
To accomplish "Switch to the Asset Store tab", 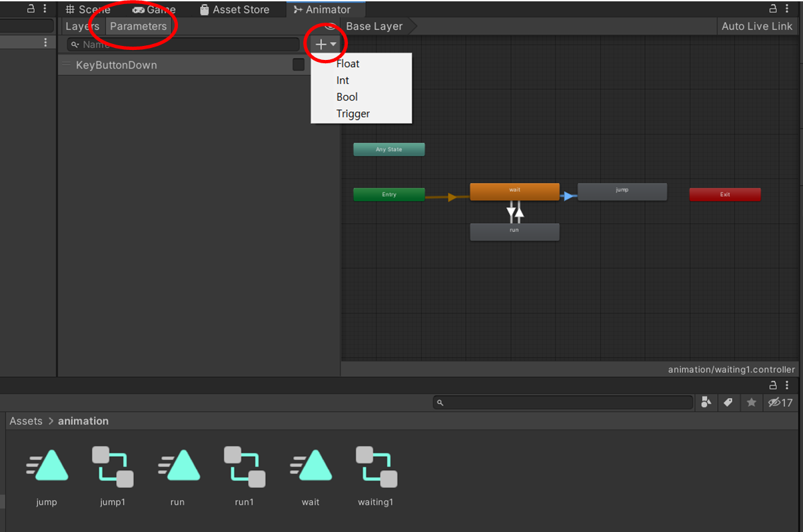I will pos(235,9).
